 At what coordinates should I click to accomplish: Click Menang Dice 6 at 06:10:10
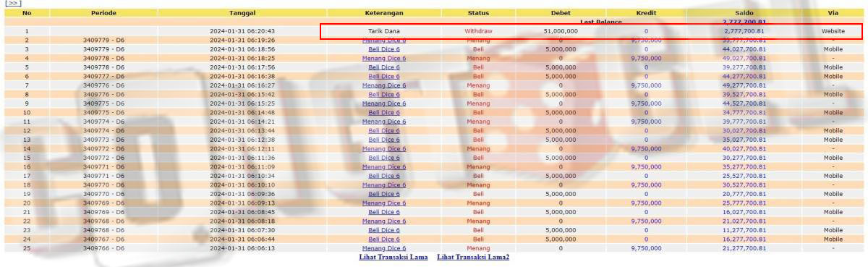coord(384,185)
